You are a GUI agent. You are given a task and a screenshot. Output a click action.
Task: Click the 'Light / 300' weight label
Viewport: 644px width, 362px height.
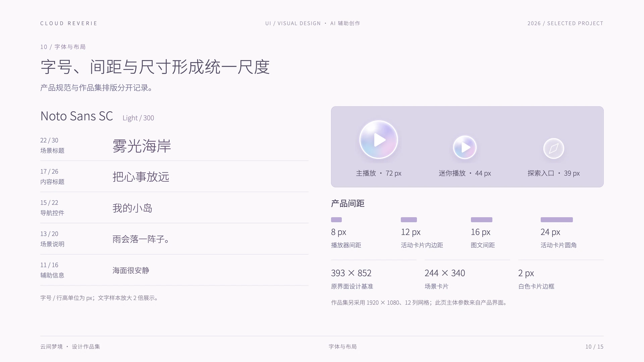tap(138, 118)
